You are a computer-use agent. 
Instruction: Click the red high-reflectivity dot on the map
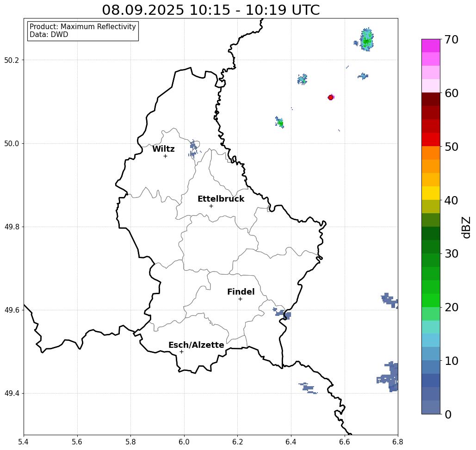331,98
